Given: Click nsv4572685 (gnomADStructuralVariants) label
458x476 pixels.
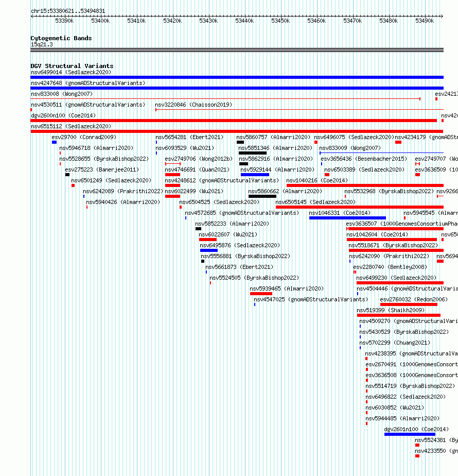Looking at the screenshot, I should point(242,213).
